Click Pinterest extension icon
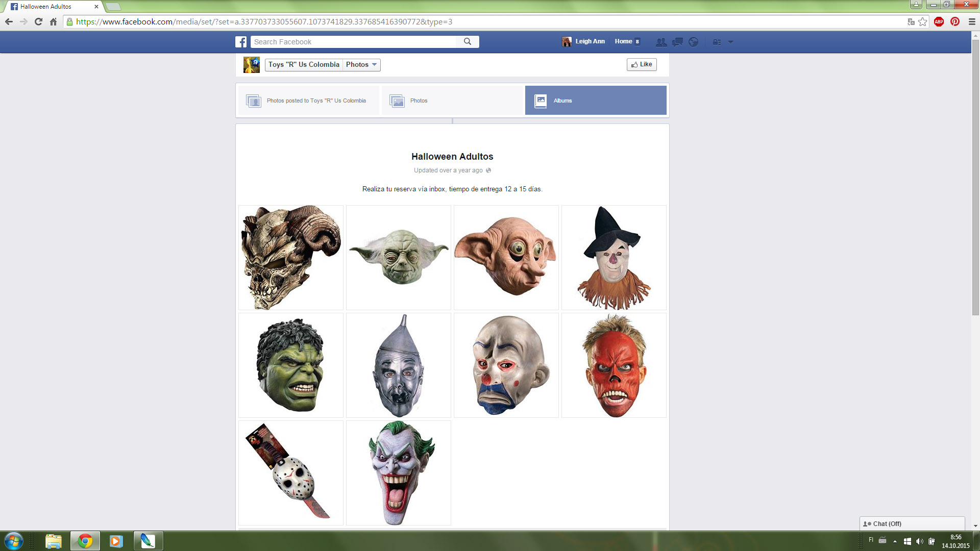980x551 pixels. pos(955,21)
